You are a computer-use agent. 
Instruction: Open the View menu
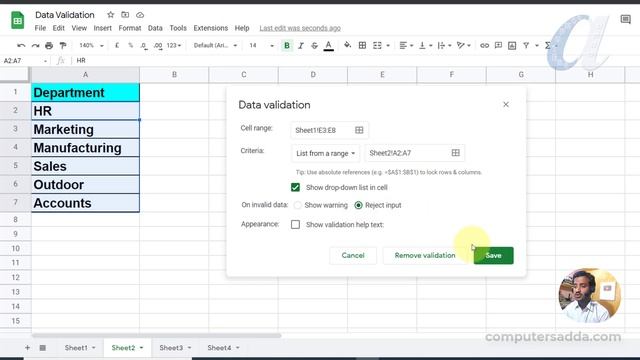(79, 28)
